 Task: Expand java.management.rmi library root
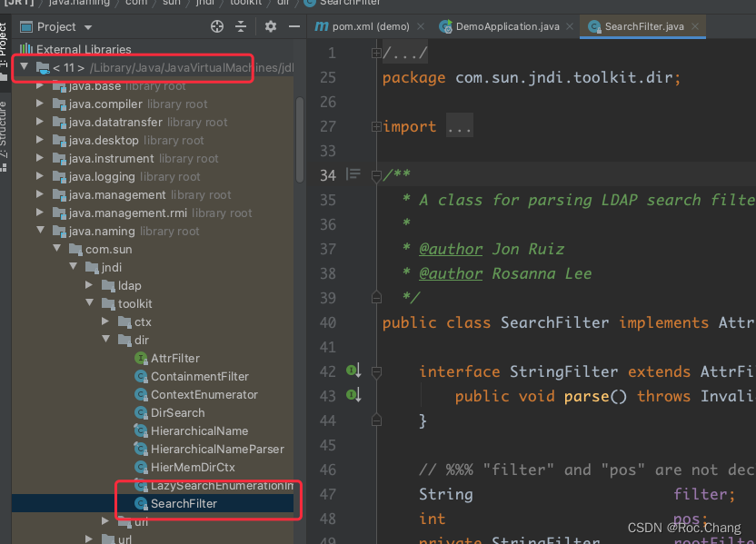40,213
